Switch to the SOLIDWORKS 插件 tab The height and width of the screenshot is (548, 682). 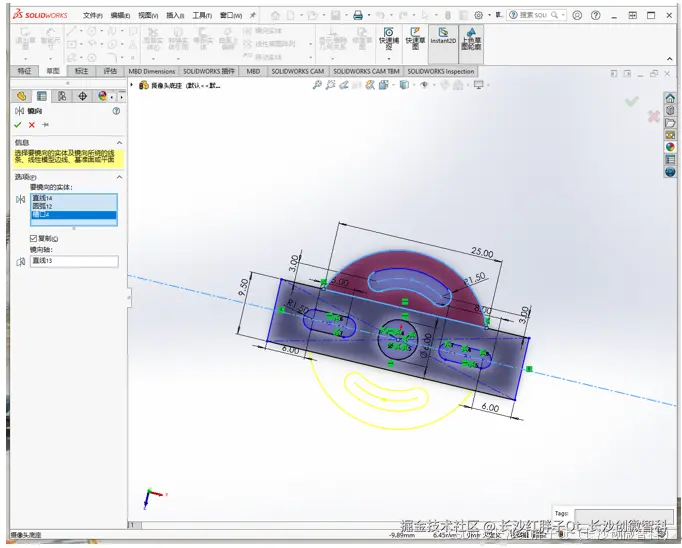coord(209,71)
